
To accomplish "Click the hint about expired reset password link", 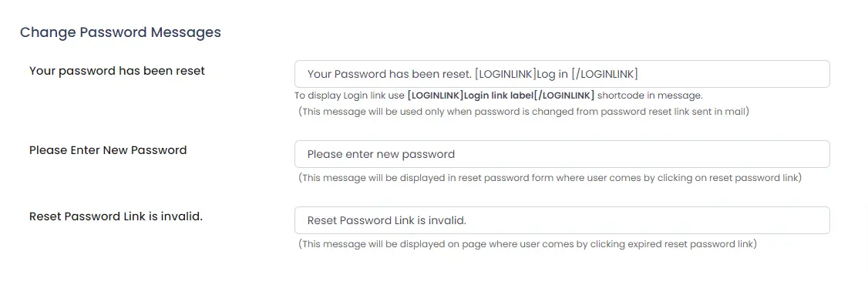I will point(527,244).
